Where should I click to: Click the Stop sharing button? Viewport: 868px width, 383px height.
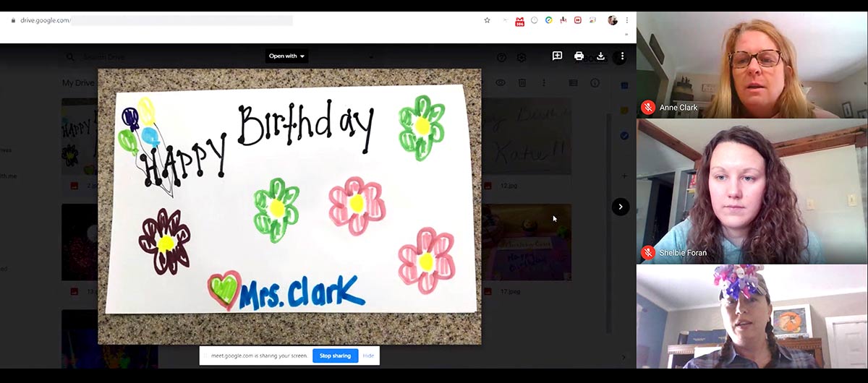(x=335, y=356)
